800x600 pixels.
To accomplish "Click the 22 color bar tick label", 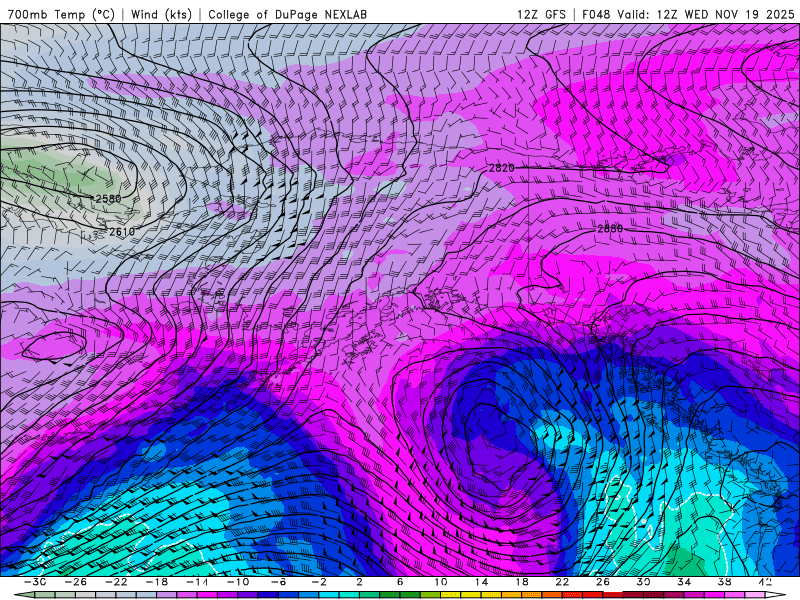I will click(562, 582).
